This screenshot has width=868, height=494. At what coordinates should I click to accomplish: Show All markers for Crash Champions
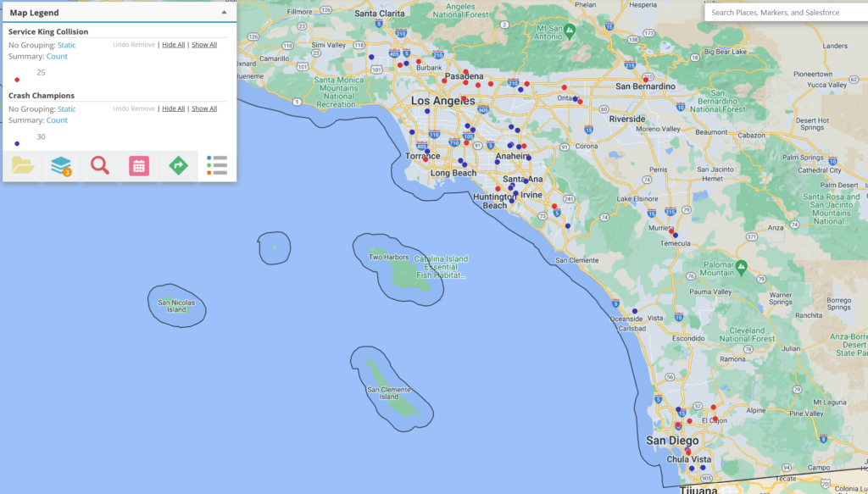(204, 108)
